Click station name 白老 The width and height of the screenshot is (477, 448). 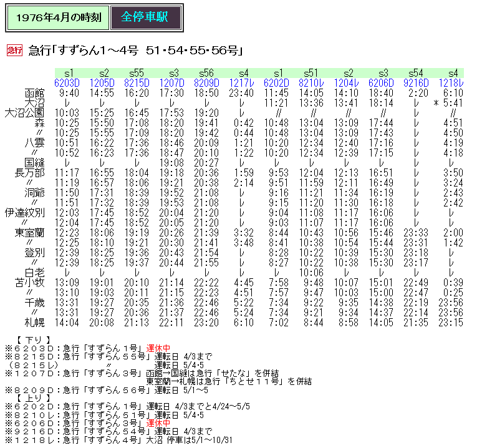[34, 273]
